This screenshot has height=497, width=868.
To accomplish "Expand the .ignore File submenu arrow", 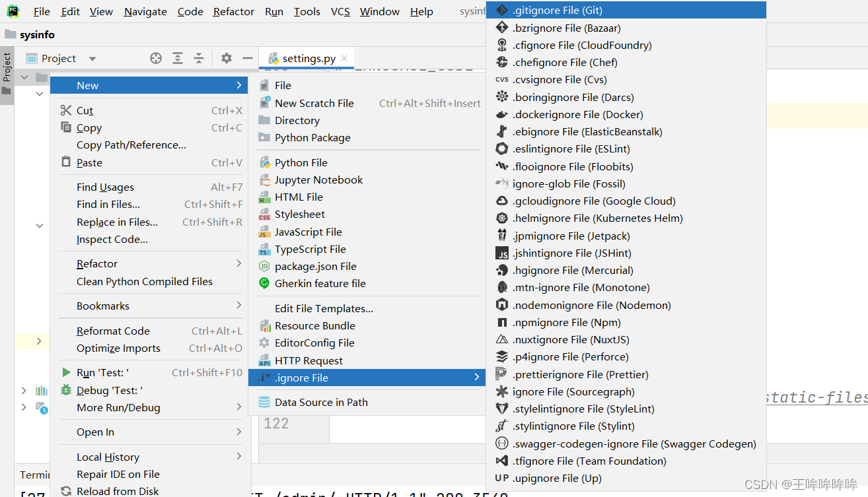I will 476,377.
